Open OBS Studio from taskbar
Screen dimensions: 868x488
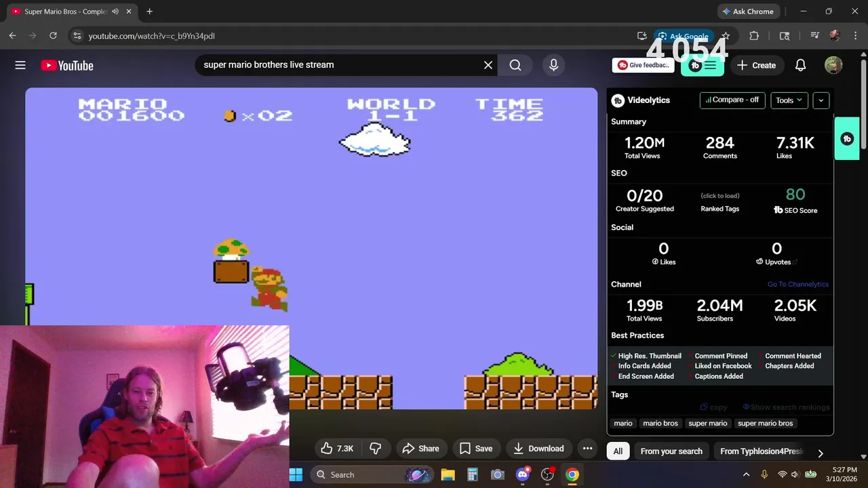point(547,474)
